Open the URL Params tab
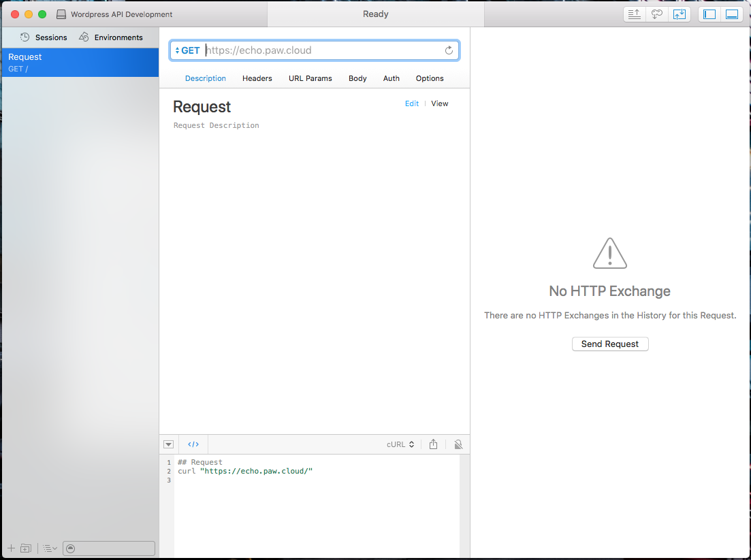751x560 pixels. (310, 78)
